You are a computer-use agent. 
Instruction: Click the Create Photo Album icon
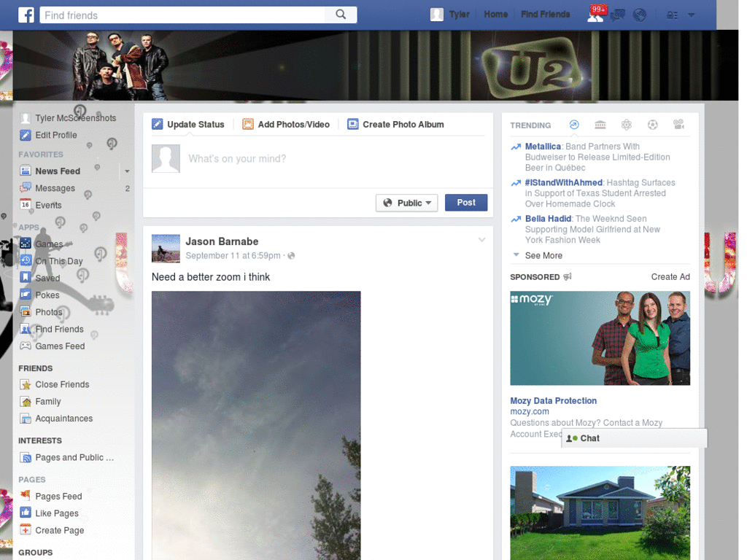point(352,124)
